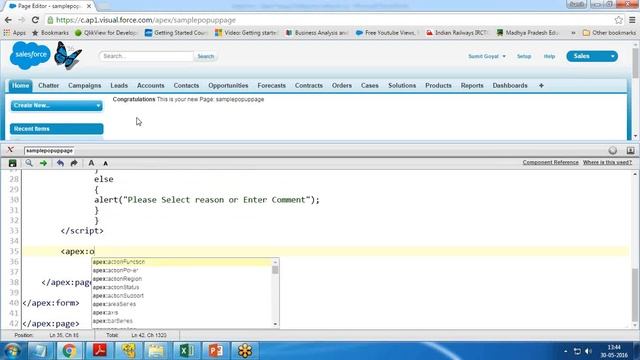
Task: Open the file explorer taskbar icon
Action: (x=156, y=351)
